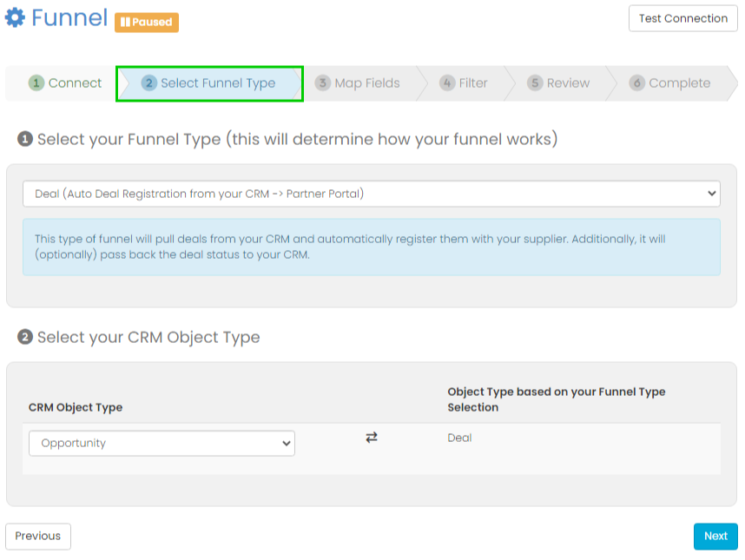The image size is (745, 560).
Task: Click 'Object Type based on your Funnel Type Selection' header
Action: point(557,399)
